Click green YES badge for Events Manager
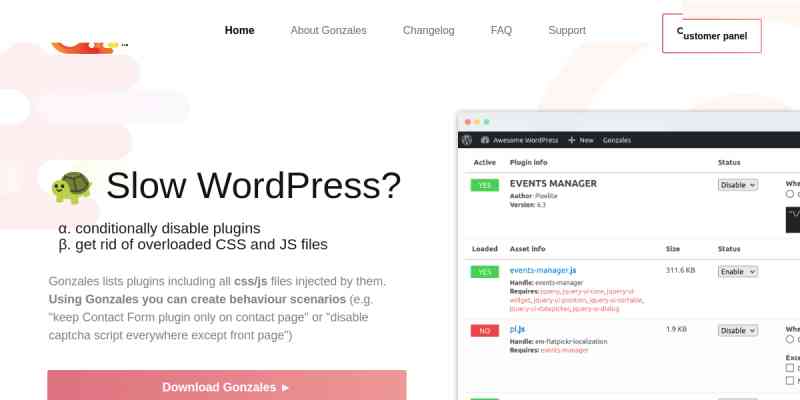Screen dimensions: 800x400 coord(484,185)
